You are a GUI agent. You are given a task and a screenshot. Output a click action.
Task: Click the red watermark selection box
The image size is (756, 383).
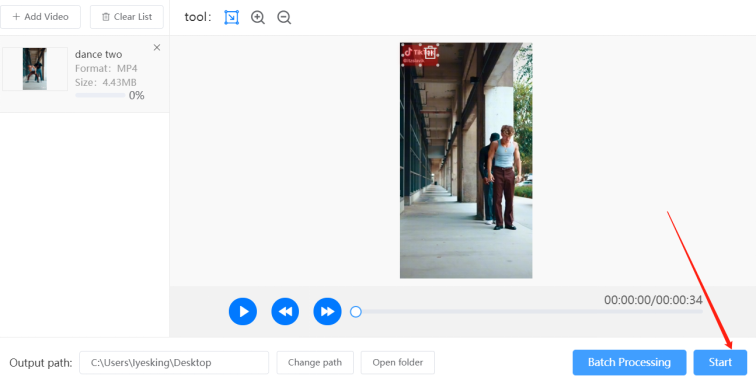(x=419, y=56)
